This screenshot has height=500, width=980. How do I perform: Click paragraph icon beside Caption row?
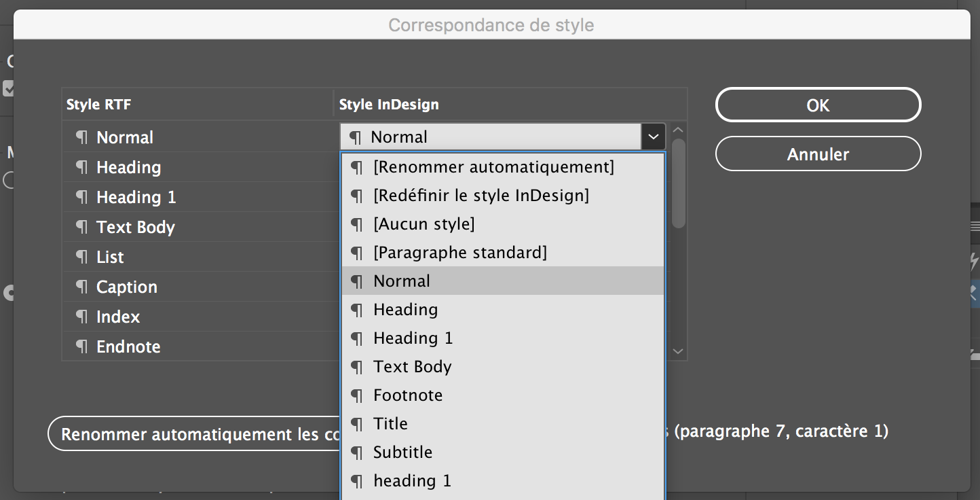(81, 287)
